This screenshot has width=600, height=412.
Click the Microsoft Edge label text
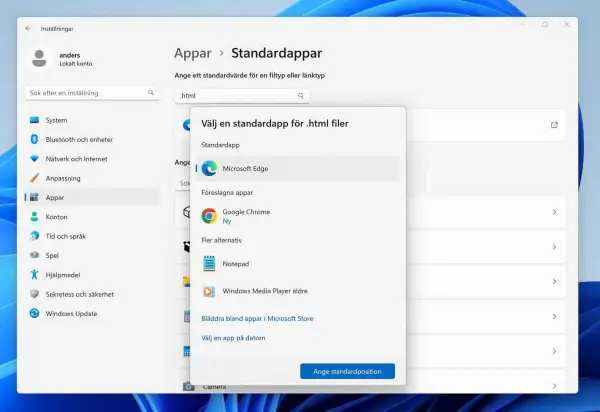tap(245, 168)
